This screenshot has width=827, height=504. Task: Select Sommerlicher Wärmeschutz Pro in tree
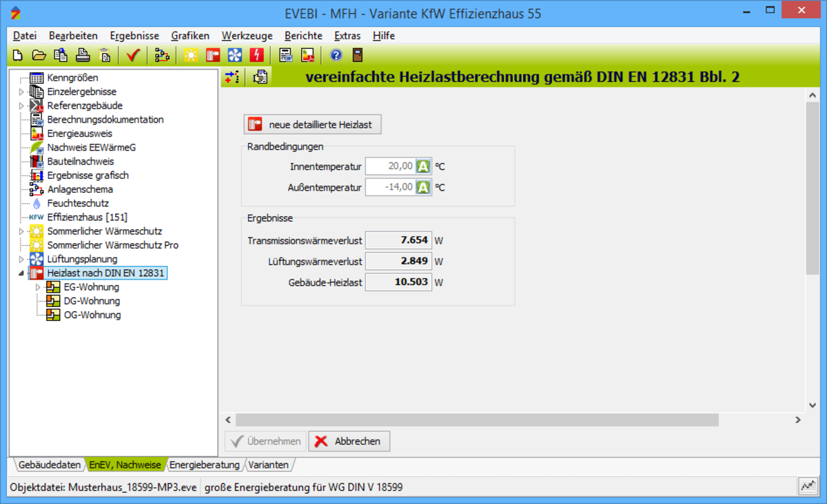(113, 245)
